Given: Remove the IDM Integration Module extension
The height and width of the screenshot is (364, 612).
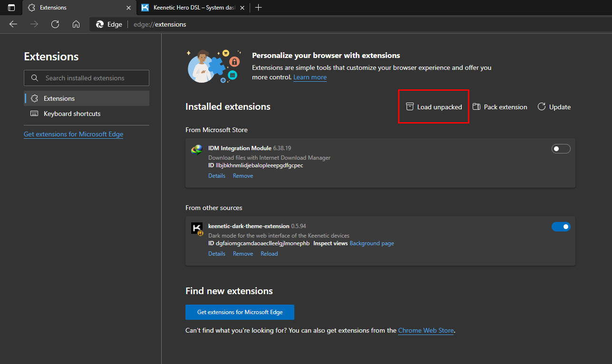Looking at the screenshot, I should pos(243,176).
